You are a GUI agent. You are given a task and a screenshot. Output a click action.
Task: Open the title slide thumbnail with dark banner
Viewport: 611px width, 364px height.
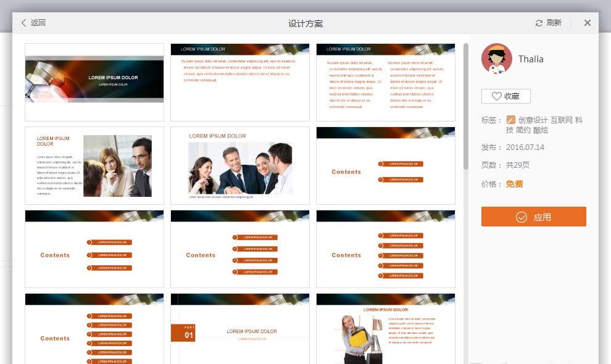click(94, 82)
